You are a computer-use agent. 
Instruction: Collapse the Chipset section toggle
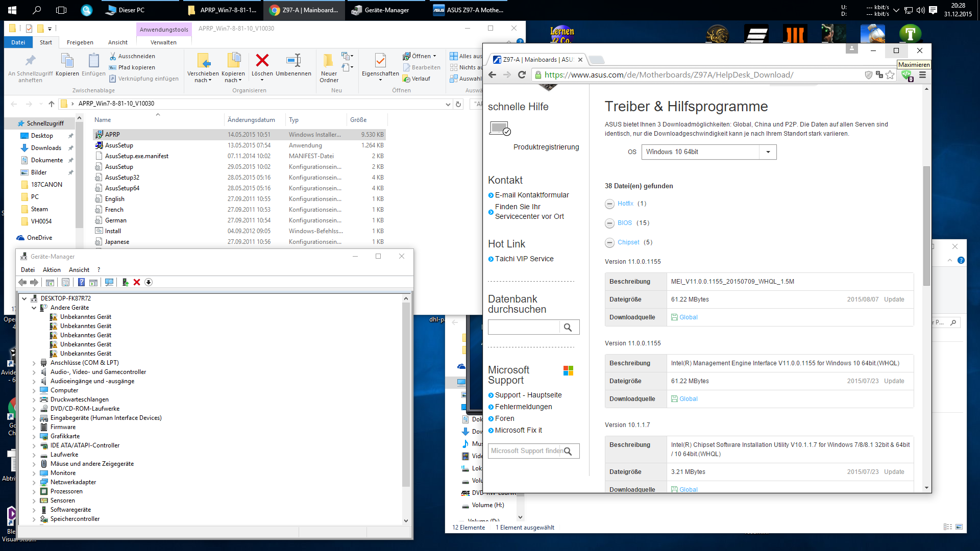pyautogui.click(x=609, y=243)
